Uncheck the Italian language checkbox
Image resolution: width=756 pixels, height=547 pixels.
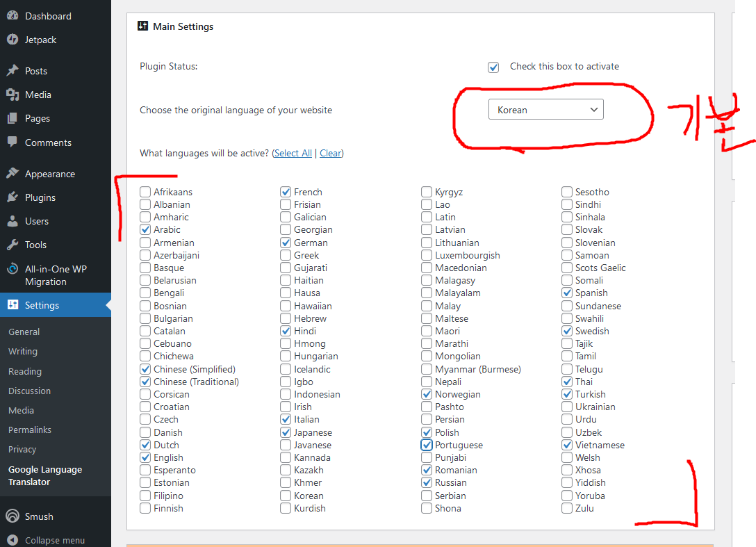(286, 419)
